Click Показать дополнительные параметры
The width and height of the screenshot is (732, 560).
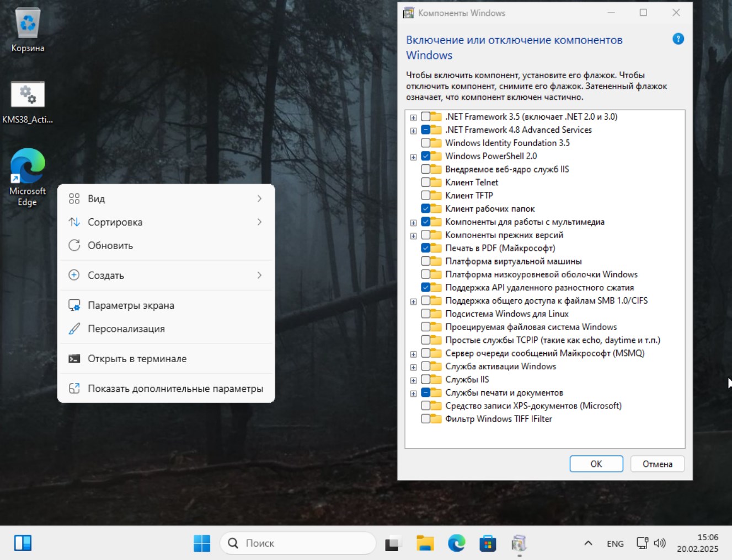point(166,389)
